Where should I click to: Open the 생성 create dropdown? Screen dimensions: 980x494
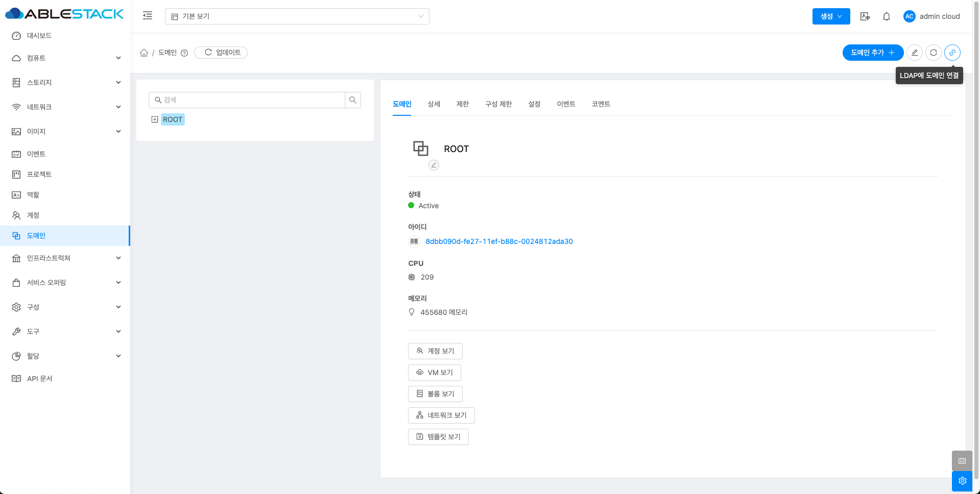(831, 16)
